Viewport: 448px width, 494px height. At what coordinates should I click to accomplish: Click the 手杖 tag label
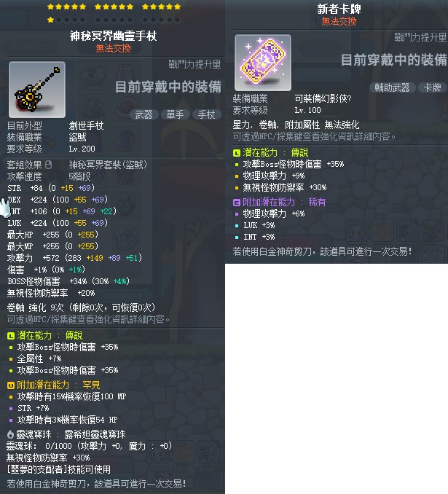point(207,114)
